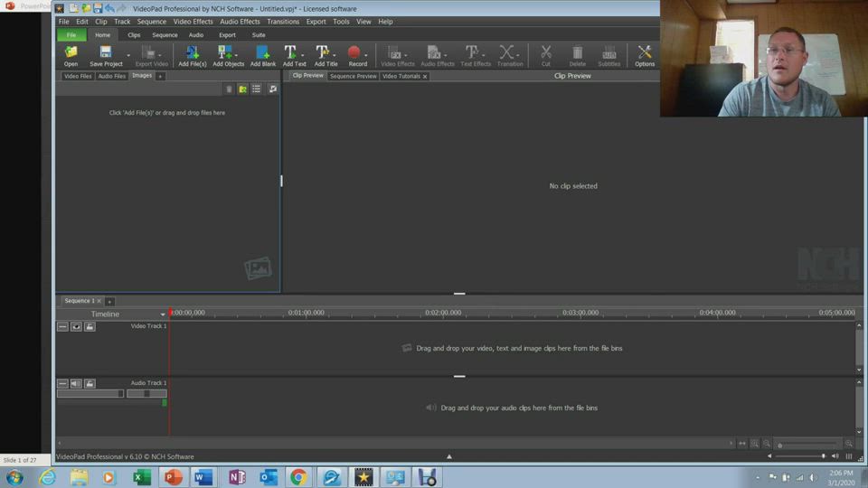This screenshot has height=488, width=868.
Task: Open the Video Effects menu
Action: [x=193, y=22]
